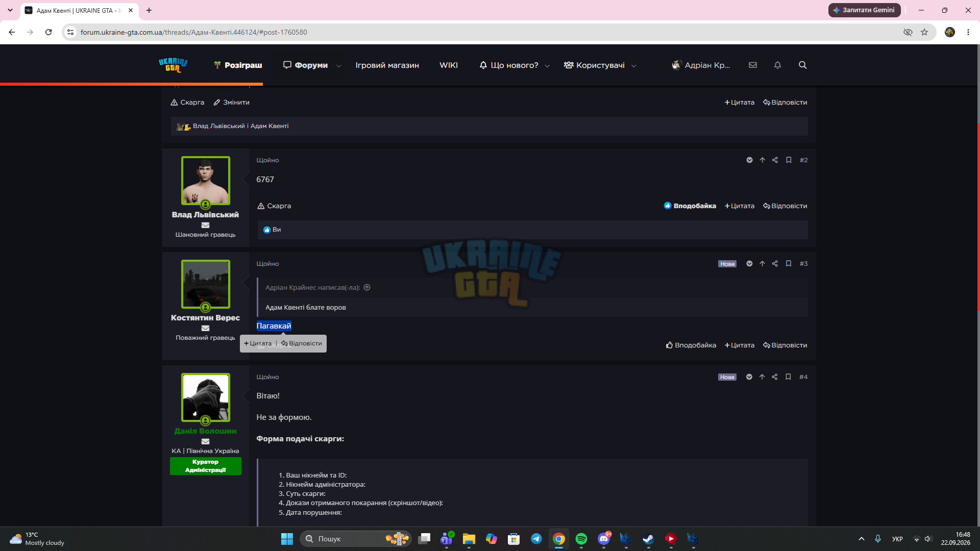
Task: Toggle the check-circle icon on post #3
Action: point(749,264)
